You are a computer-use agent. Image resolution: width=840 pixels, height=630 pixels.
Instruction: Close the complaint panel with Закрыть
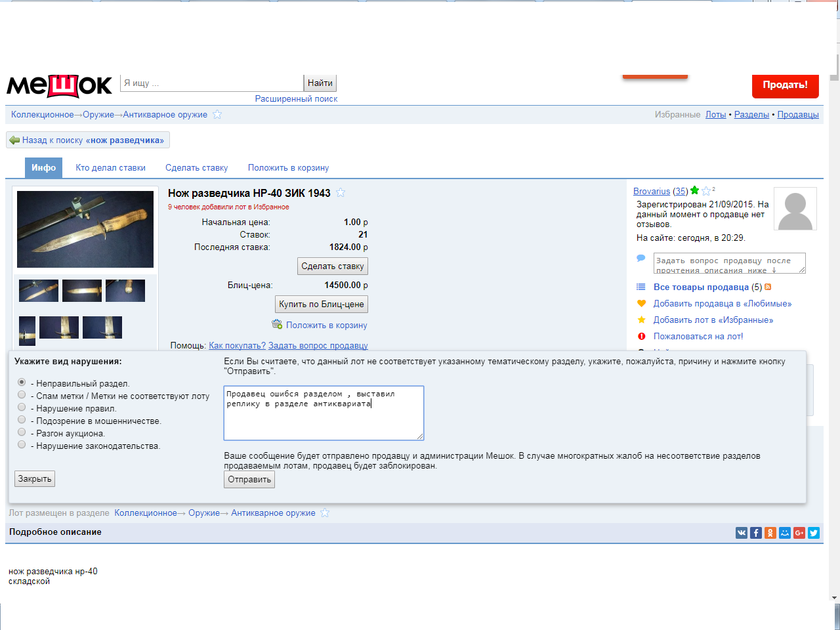(x=35, y=478)
